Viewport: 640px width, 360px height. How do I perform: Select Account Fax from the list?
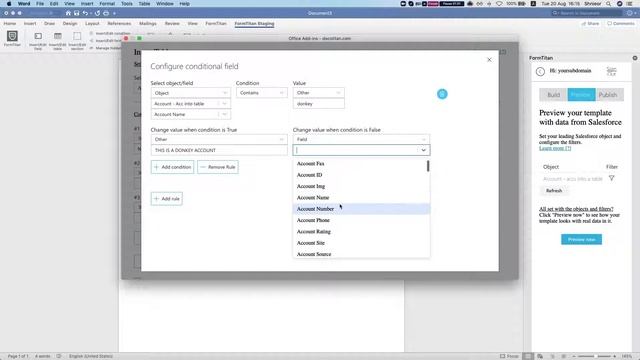(361, 163)
